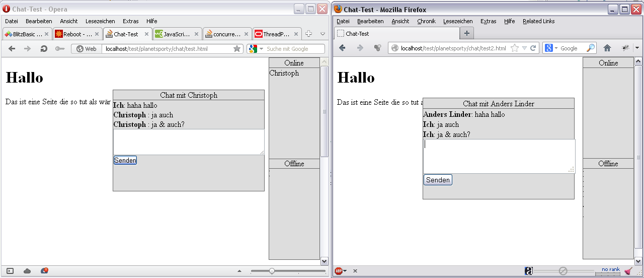This screenshot has width=644, height=278.
Task: Toggle Firefox bookmark star in address bar
Action: pyautogui.click(x=514, y=48)
